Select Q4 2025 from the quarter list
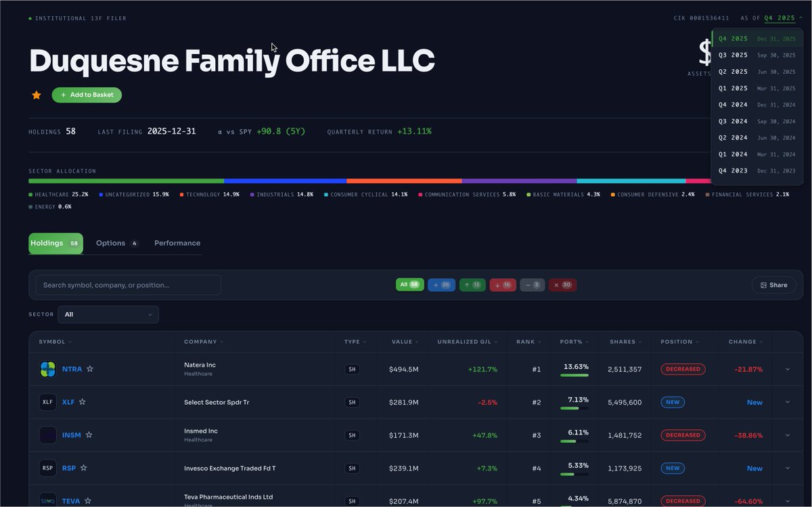Viewport: 812px width, 507px height. 757,39
